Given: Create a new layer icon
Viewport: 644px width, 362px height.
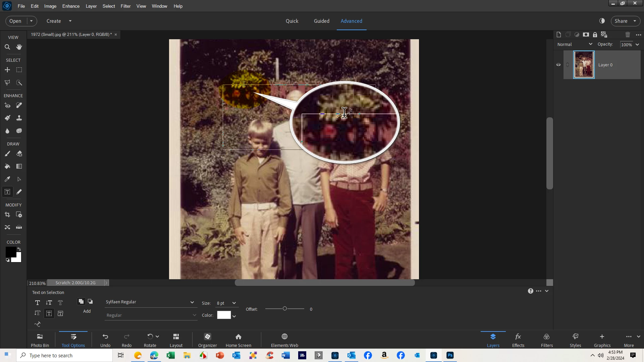Looking at the screenshot, I should coord(558,35).
